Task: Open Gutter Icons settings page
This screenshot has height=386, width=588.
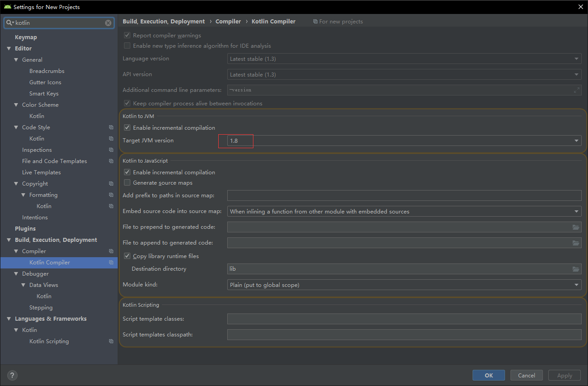Action: tap(45, 82)
